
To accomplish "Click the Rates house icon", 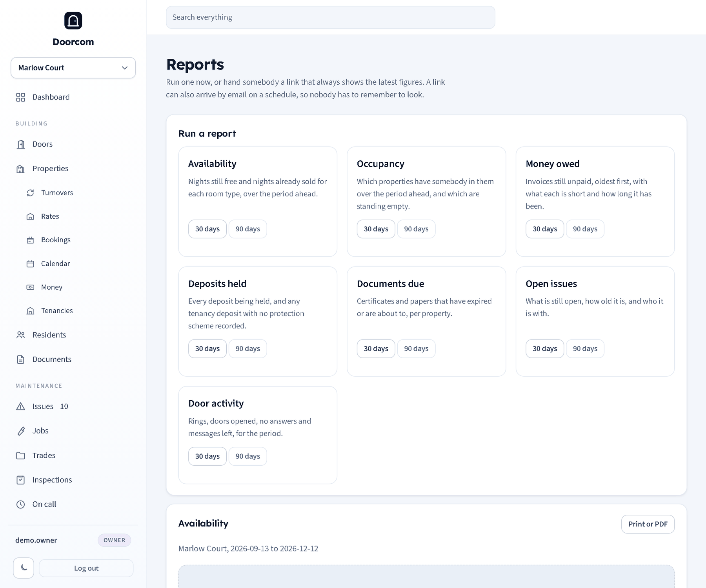I will [x=30, y=216].
